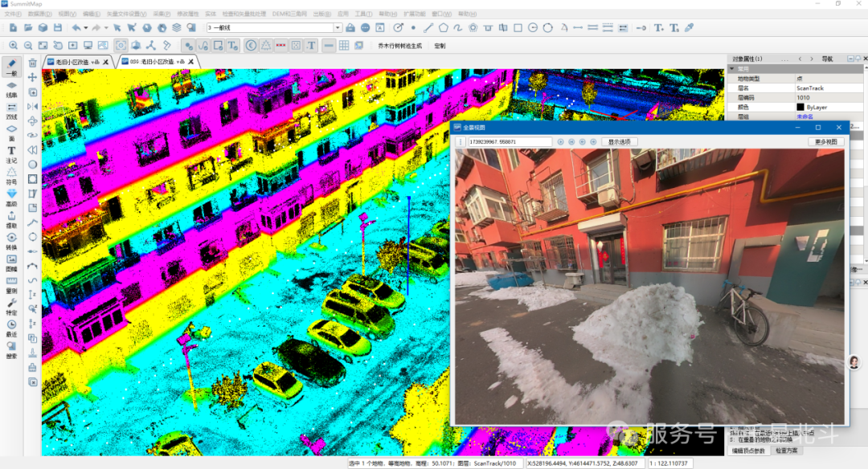Open the 视图 menu
868x469 pixels.
67,14
